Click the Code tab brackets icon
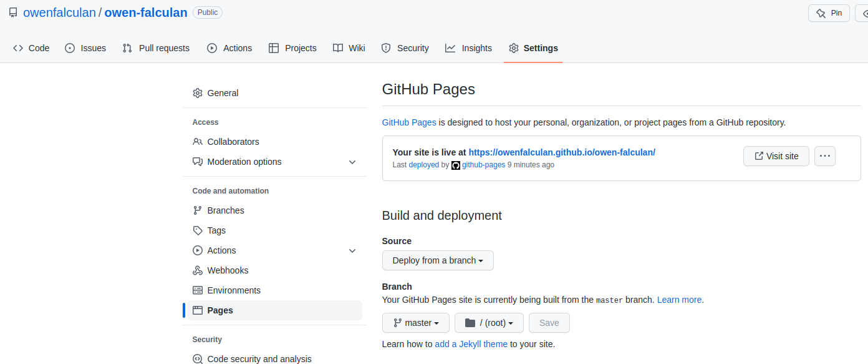The height and width of the screenshot is (364, 868). (x=18, y=48)
